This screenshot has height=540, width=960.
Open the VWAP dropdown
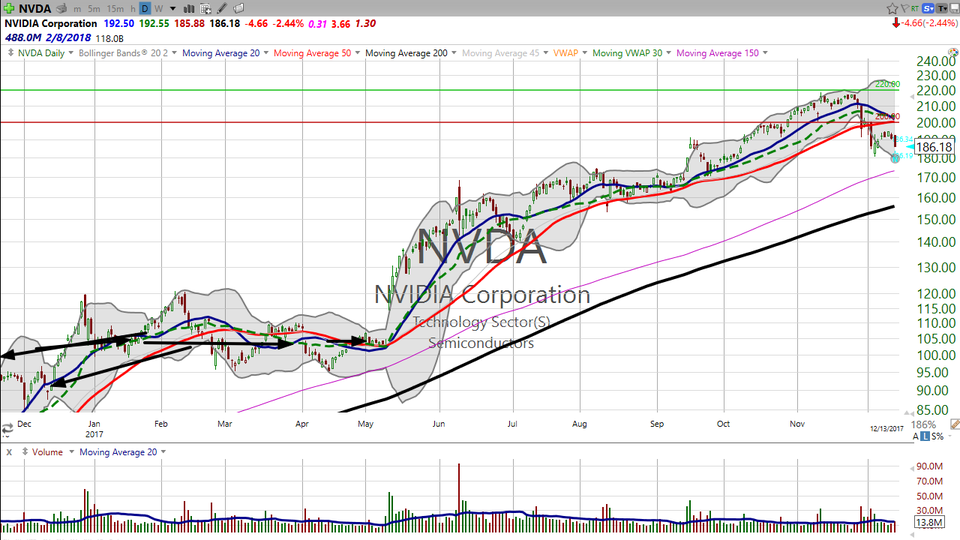point(585,53)
